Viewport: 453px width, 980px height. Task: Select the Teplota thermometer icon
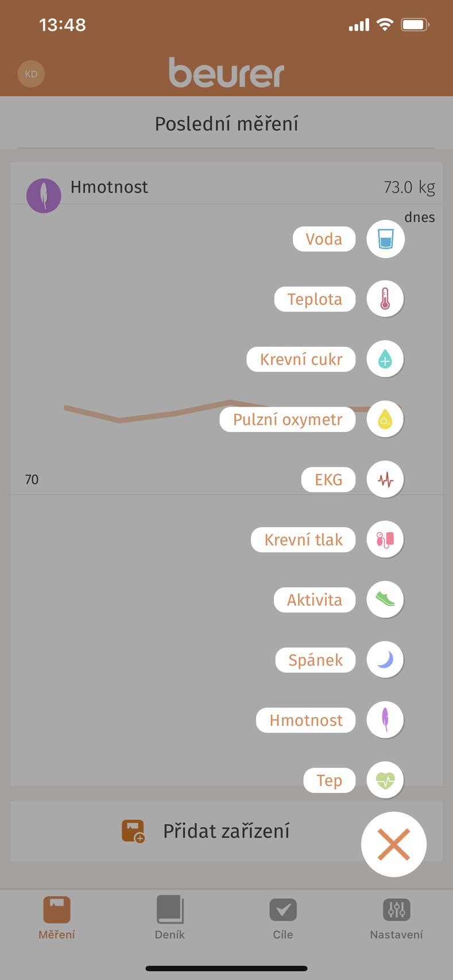(385, 299)
